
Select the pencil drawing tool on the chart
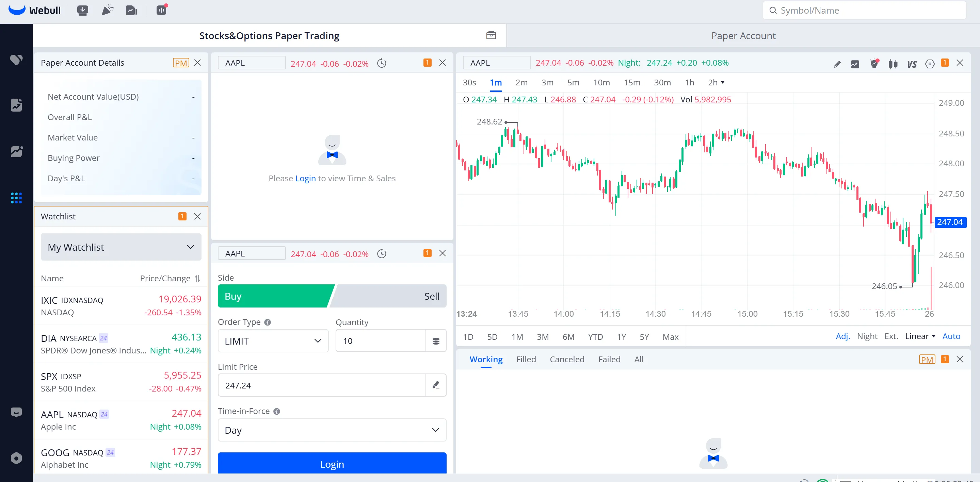(837, 64)
